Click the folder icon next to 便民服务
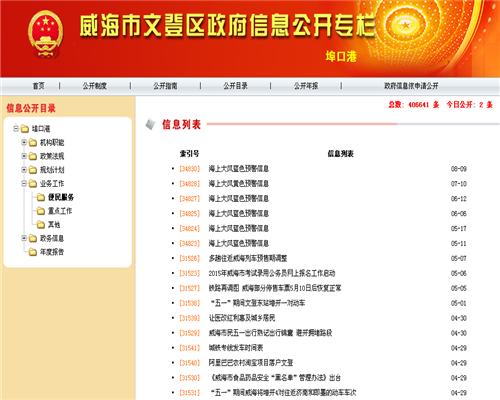Screen dimensions: 500x400 click(x=41, y=197)
